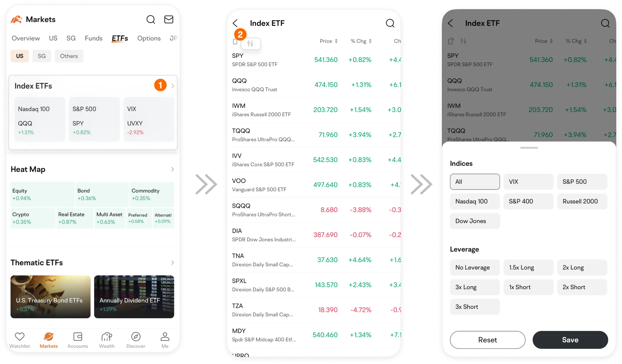
Task: Enable the Nasdaq 100 index filter
Action: pyautogui.click(x=472, y=201)
